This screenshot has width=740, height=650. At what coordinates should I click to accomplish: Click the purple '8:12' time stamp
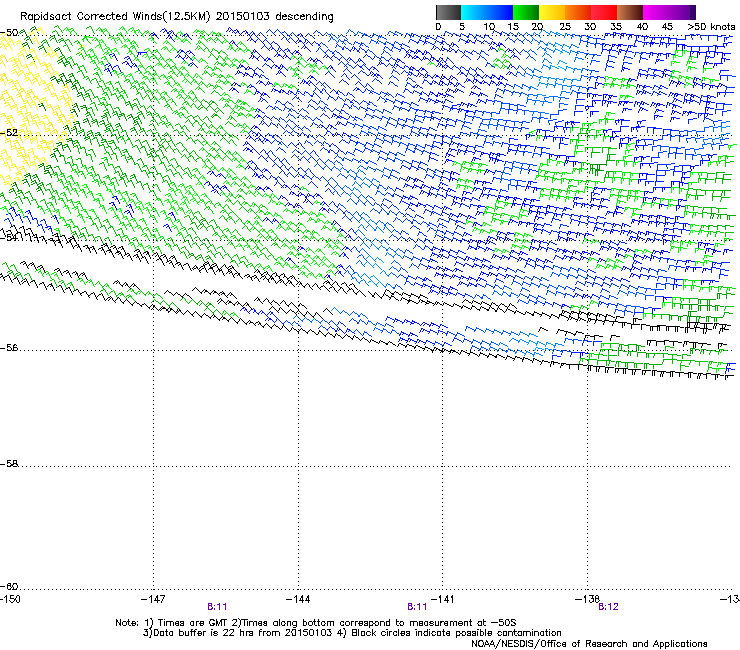(x=608, y=607)
